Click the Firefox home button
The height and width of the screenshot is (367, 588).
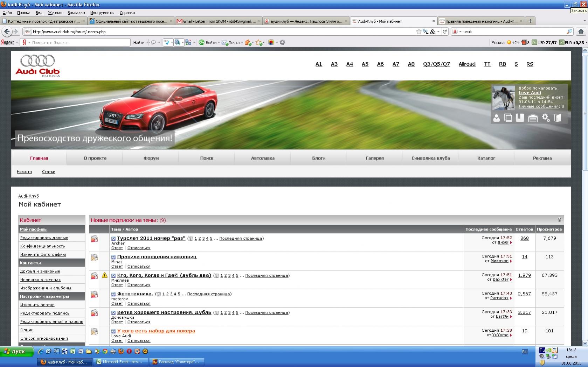click(x=581, y=31)
